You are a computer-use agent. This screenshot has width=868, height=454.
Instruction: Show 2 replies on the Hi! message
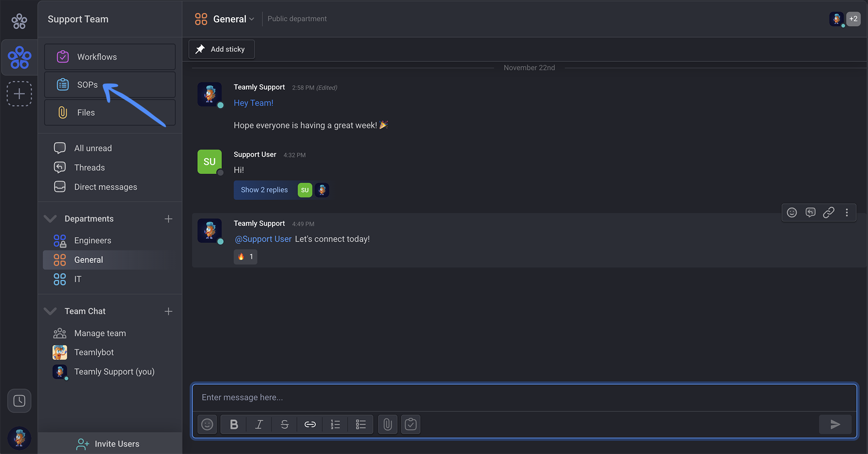264,190
